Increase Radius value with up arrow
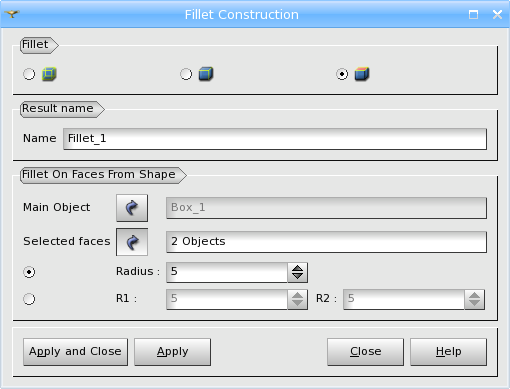Viewport: 510px width, 389px height. coord(297,268)
